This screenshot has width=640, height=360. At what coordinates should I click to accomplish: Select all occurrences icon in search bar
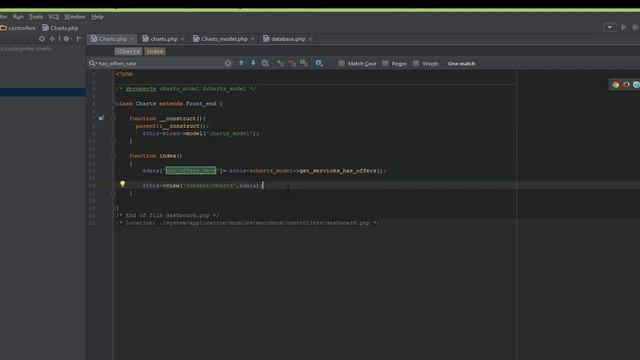pos(304,63)
